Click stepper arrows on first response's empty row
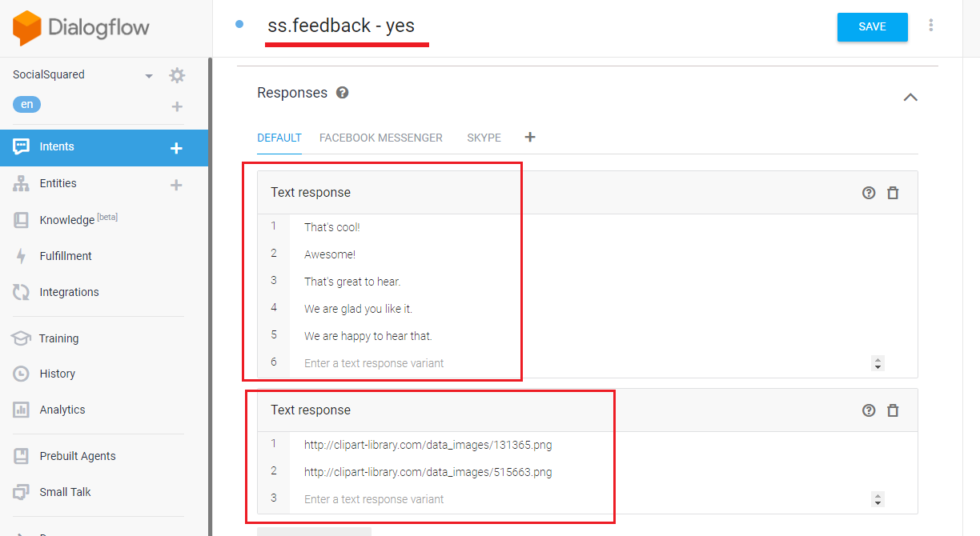 [878, 363]
